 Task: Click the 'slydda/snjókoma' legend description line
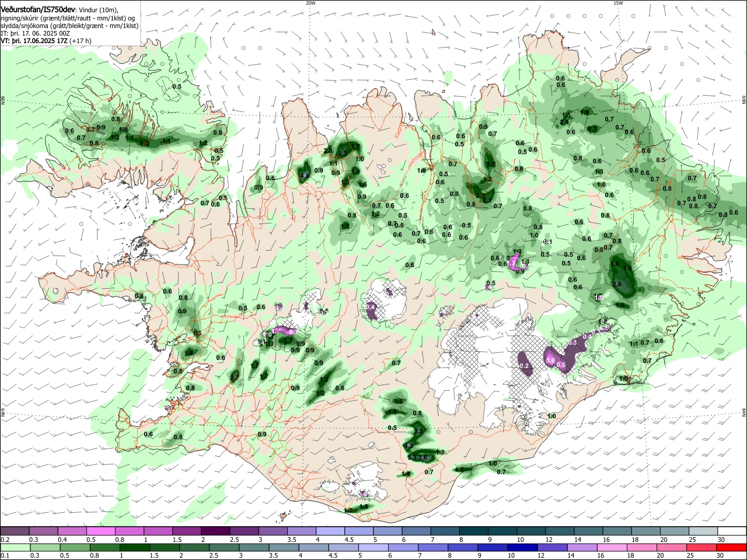click(x=69, y=26)
